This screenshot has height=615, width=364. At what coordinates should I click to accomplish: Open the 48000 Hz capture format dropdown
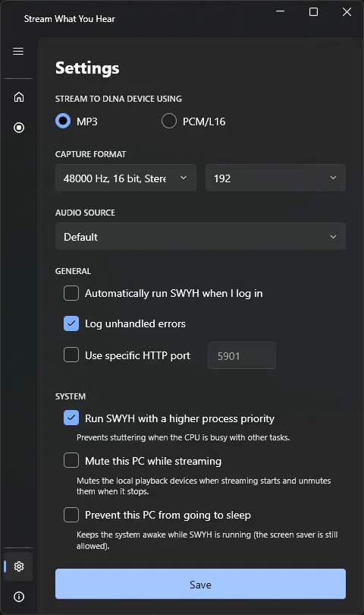click(x=126, y=178)
